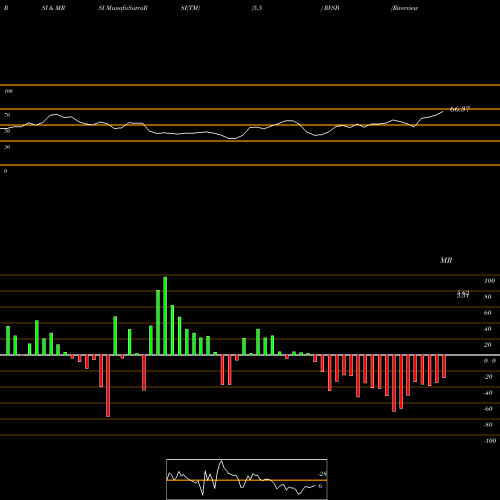Click the RSI axis label 30

click(7, 147)
